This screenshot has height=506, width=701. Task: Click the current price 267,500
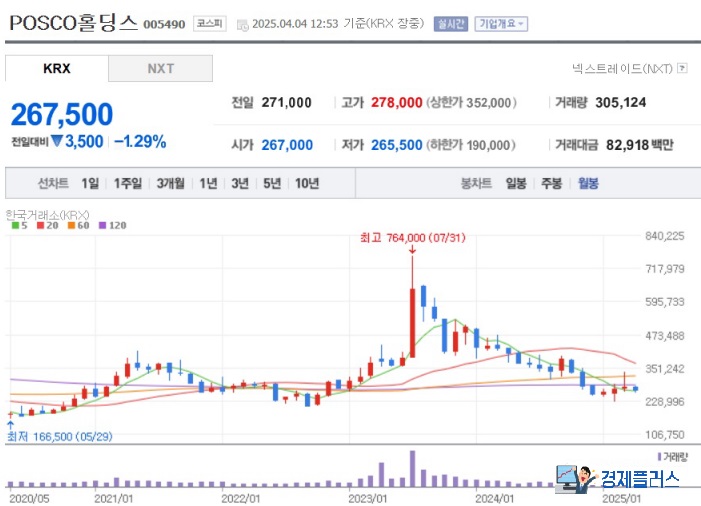tap(62, 114)
